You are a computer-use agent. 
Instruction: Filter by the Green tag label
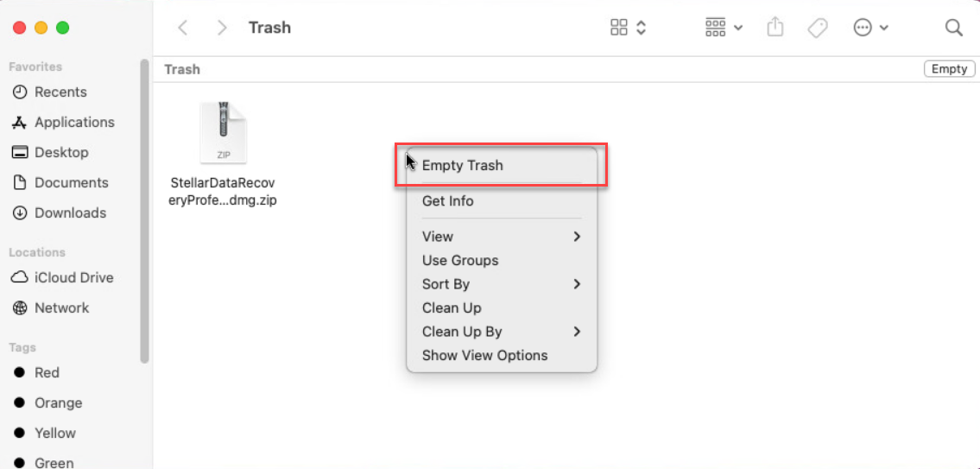pos(54,463)
